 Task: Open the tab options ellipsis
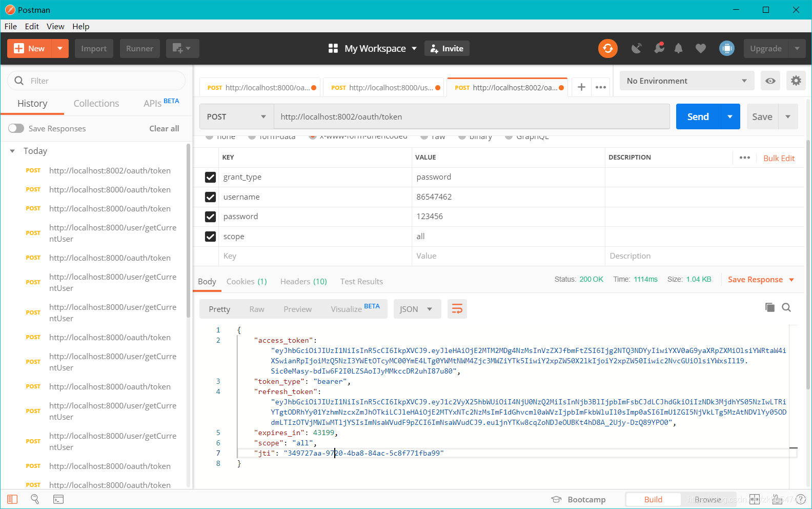[x=601, y=87]
